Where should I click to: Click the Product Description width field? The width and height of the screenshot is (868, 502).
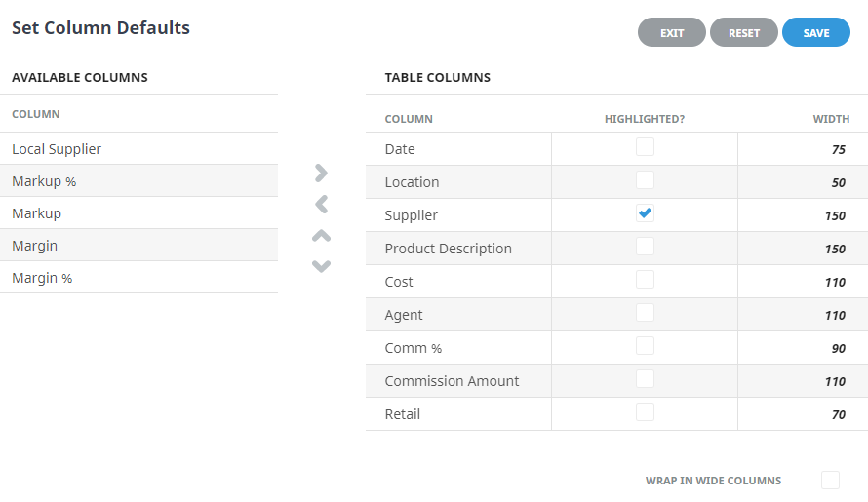pyautogui.click(x=834, y=250)
